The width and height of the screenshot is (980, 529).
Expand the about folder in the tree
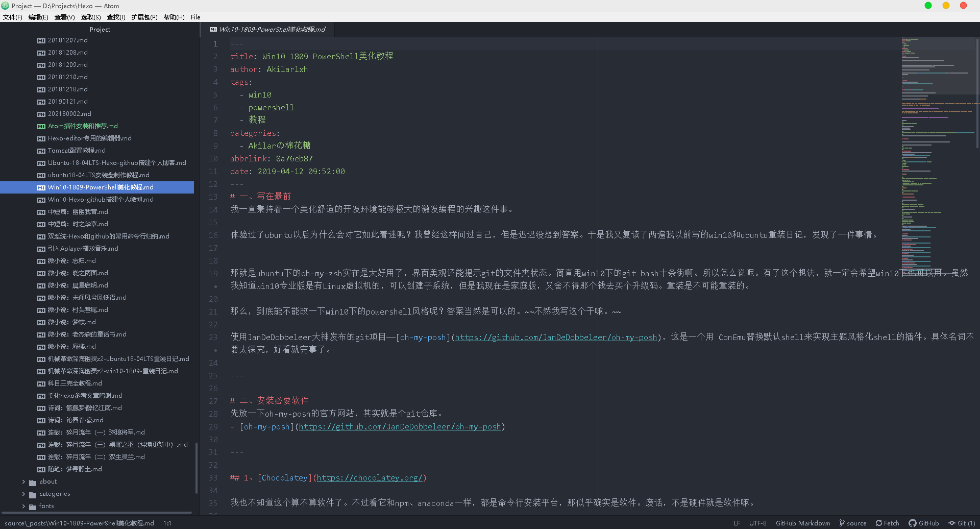tap(23, 482)
